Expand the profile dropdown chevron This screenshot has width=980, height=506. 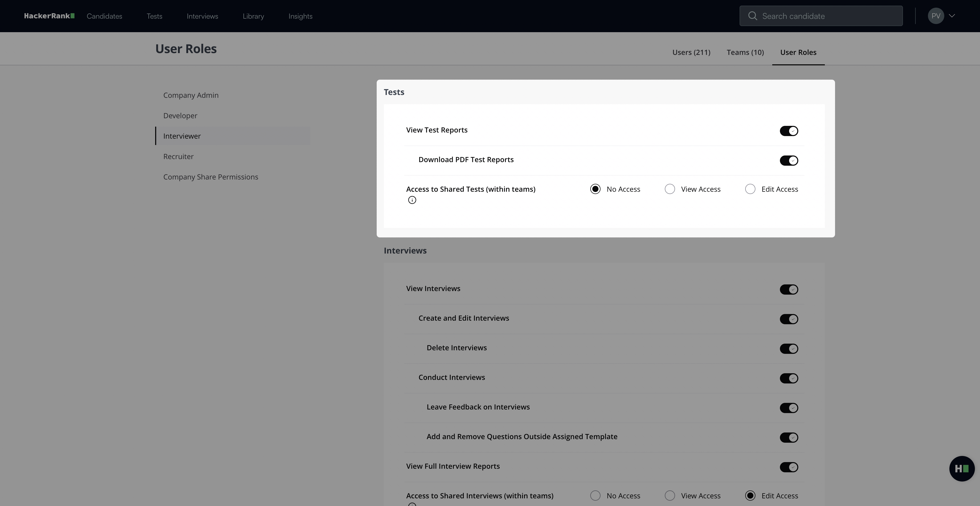pyautogui.click(x=952, y=16)
